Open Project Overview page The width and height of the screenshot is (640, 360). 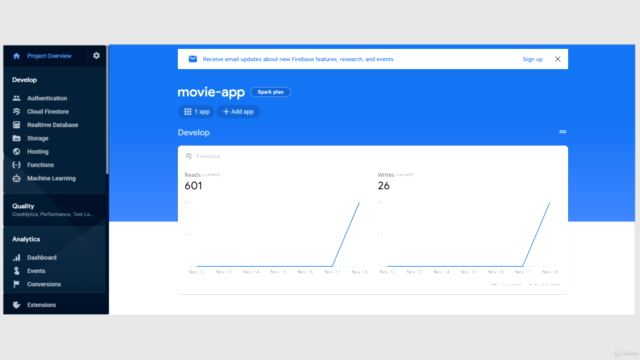49,56
